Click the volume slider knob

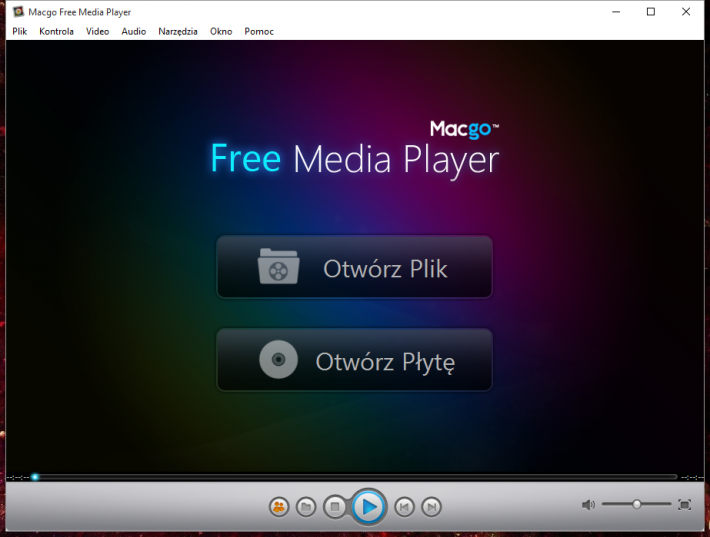pos(637,504)
